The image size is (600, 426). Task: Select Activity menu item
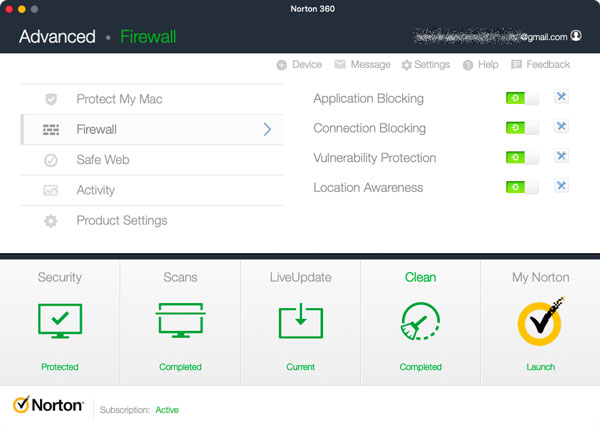click(152, 190)
